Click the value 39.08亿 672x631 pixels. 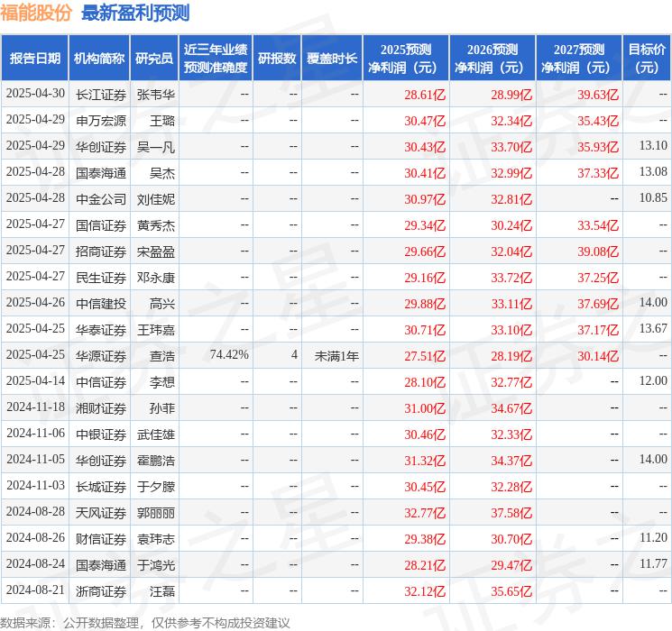(x=598, y=251)
